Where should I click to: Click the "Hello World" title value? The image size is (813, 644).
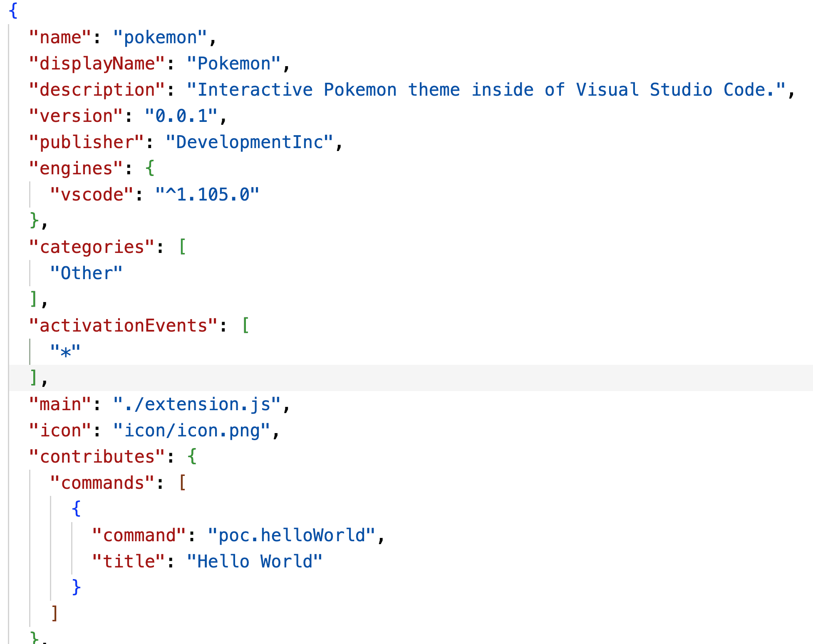pyautogui.click(x=255, y=562)
